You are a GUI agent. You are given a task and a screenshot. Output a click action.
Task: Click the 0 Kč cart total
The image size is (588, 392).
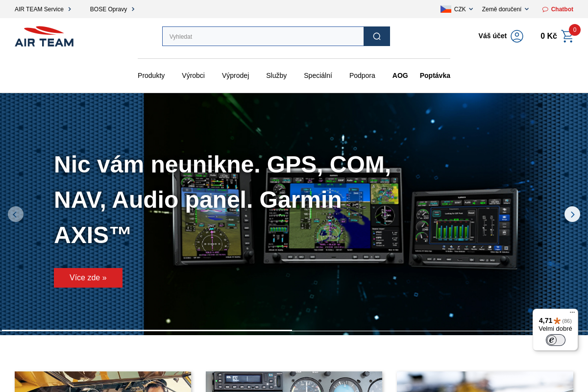549,36
